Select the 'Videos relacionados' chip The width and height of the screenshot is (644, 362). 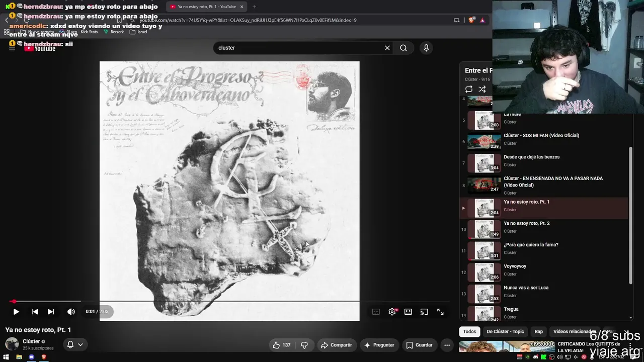[x=574, y=331]
